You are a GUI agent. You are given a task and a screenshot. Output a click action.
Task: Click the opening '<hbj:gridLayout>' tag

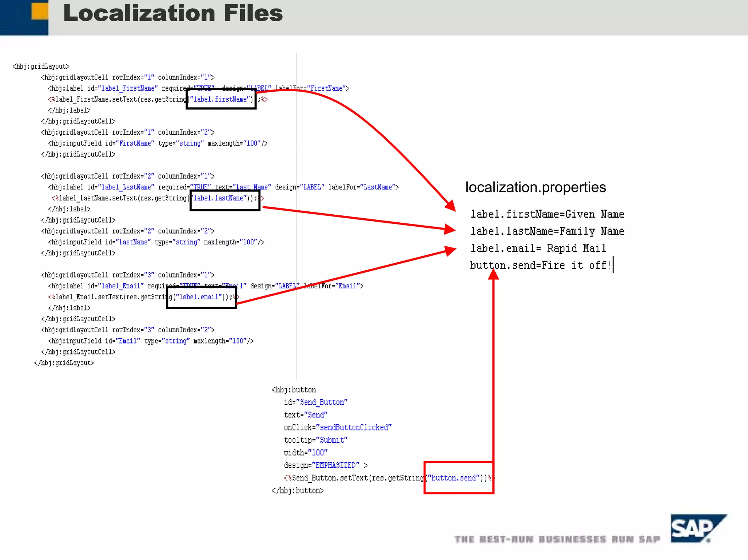(41, 66)
